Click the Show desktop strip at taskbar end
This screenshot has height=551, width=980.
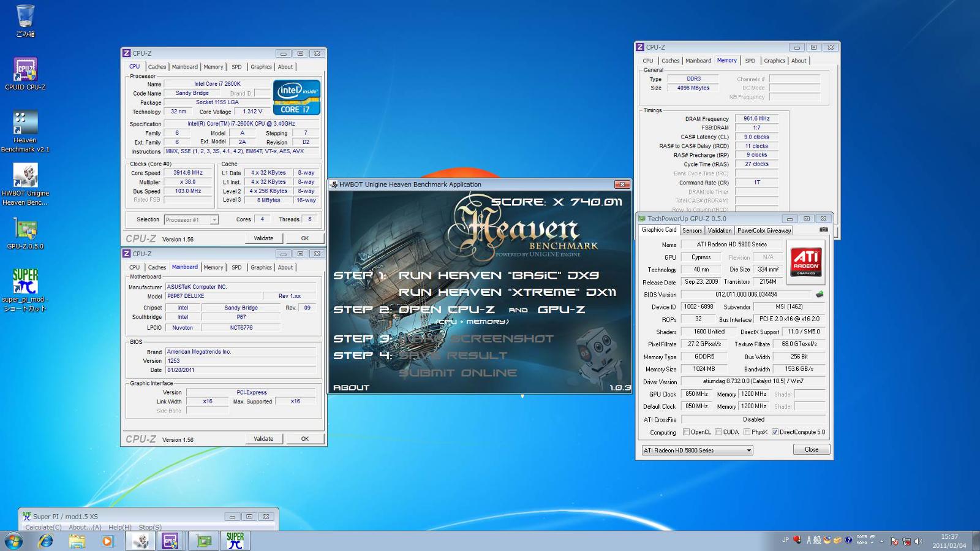click(976, 541)
